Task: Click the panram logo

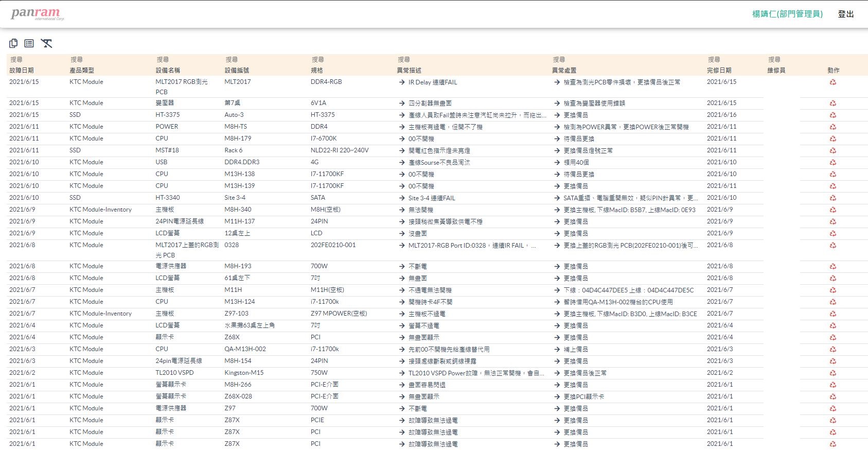Action: [37, 13]
